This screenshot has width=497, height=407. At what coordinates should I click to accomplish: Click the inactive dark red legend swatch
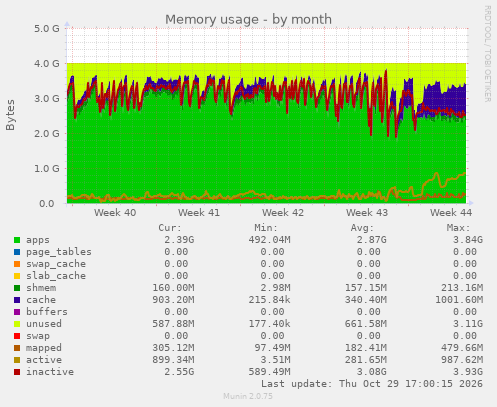(17, 372)
